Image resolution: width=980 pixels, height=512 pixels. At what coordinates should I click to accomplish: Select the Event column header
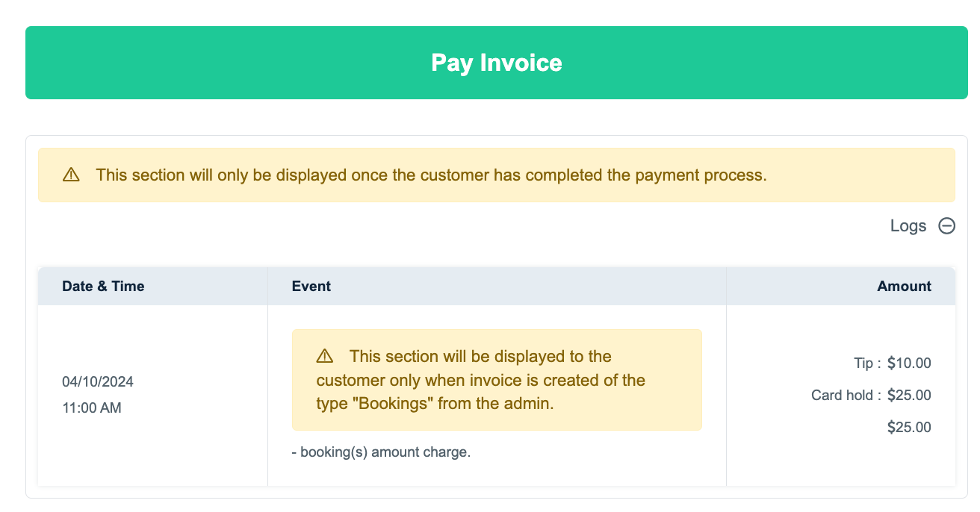pyautogui.click(x=311, y=286)
